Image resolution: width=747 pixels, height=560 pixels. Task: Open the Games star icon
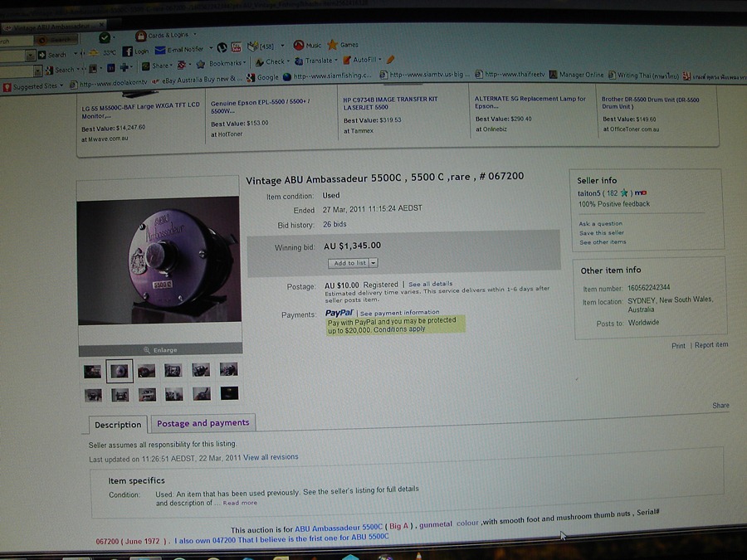pyautogui.click(x=333, y=45)
